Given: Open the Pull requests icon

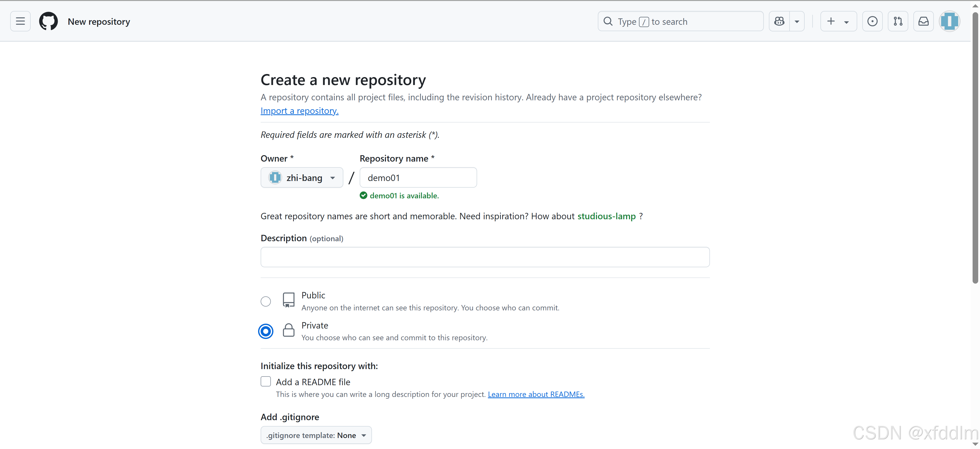Looking at the screenshot, I should [898, 21].
